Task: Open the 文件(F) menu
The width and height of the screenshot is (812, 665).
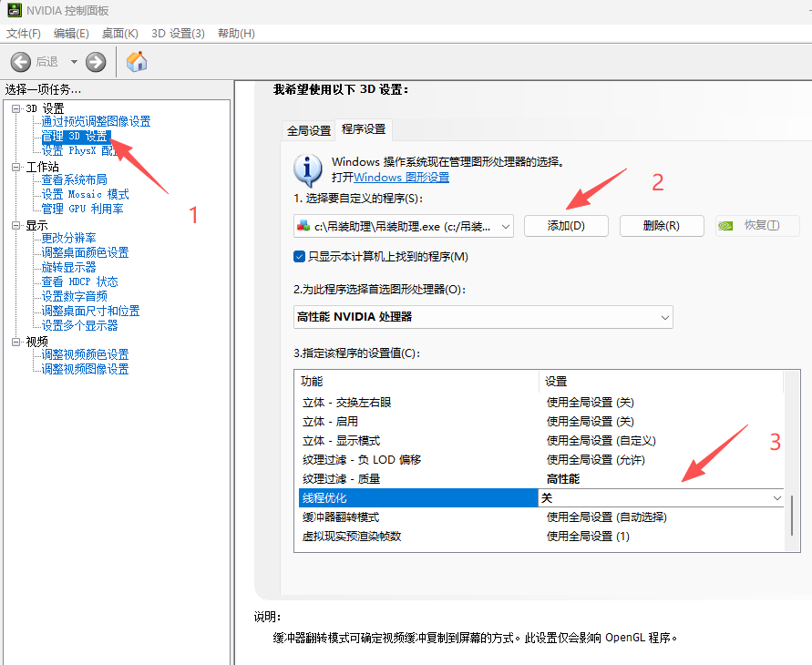Action: [24, 34]
